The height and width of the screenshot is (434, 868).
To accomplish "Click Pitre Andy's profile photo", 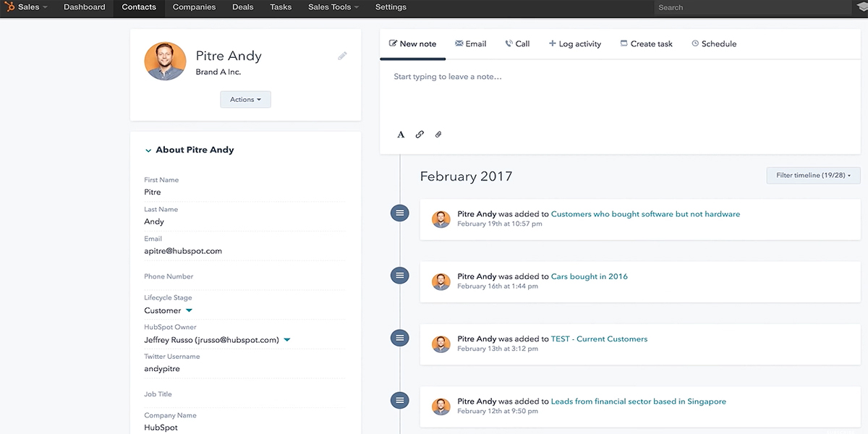I will pyautogui.click(x=165, y=61).
